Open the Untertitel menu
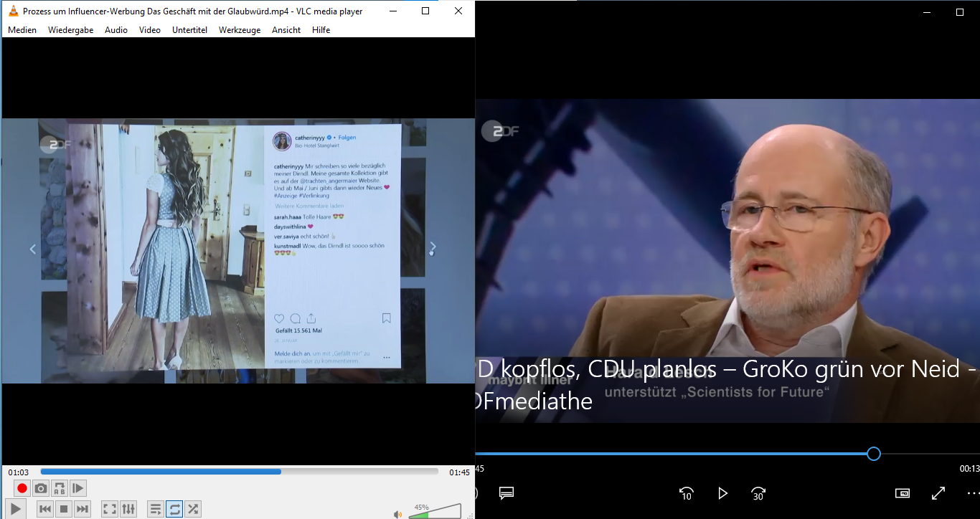Viewport: 980px width, 519px height. coord(189,30)
